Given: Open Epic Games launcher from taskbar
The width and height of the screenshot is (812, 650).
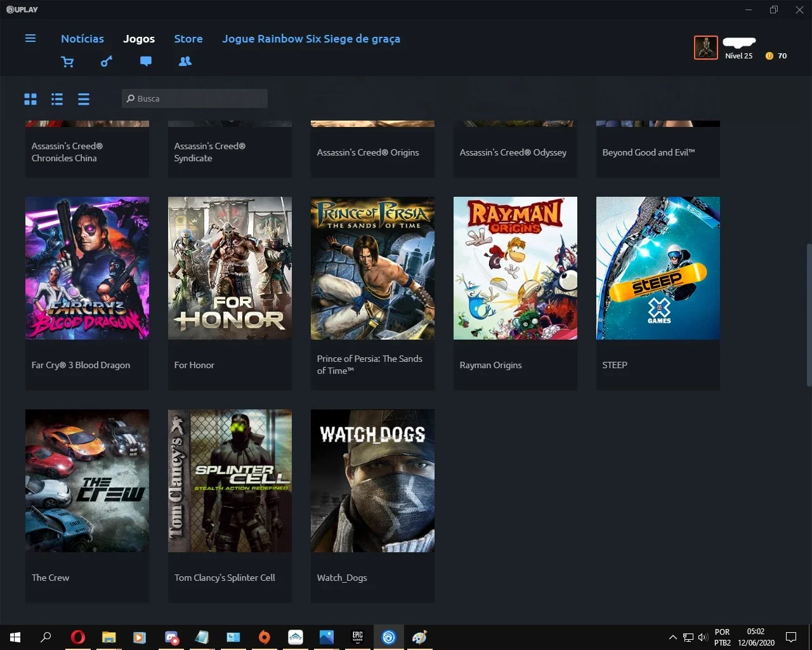Looking at the screenshot, I should (358, 637).
